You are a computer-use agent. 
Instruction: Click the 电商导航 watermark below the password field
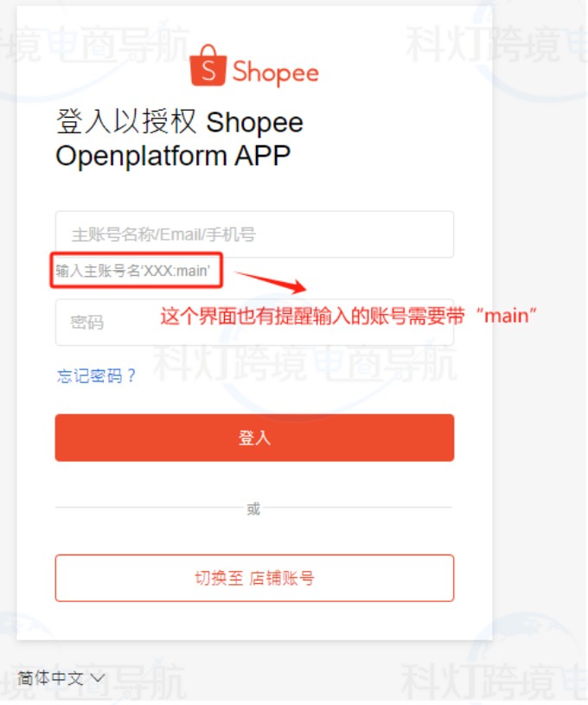click(x=385, y=362)
